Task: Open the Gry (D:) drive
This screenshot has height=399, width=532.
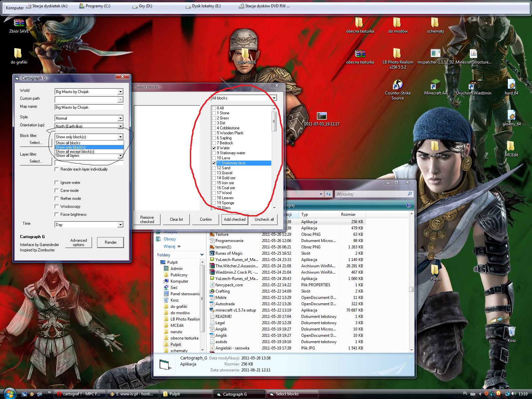Action: click(x=142, y=6)
